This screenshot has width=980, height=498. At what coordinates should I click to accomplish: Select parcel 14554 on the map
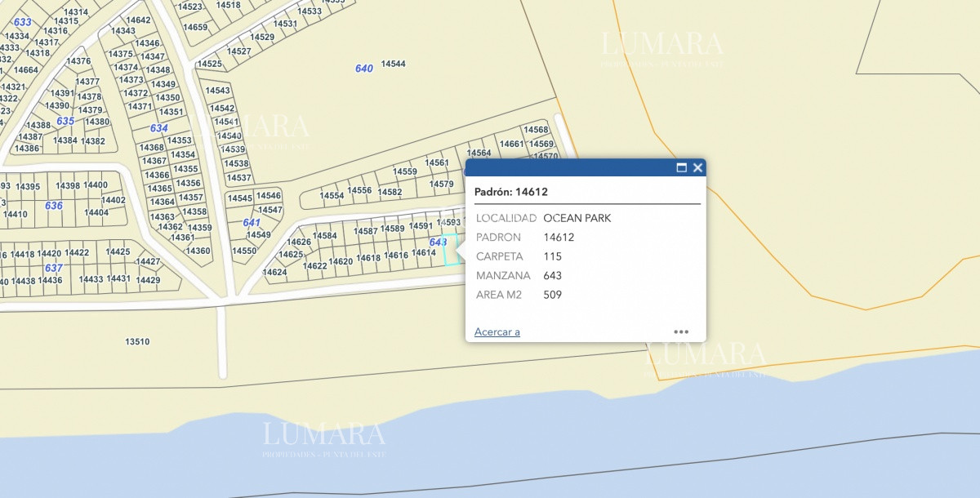pos(332,196)
